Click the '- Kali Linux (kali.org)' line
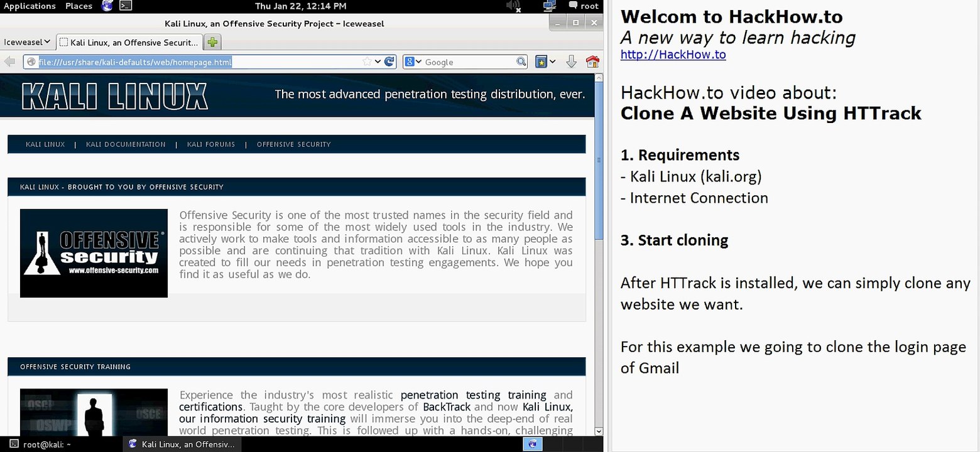 click(691, 176)
